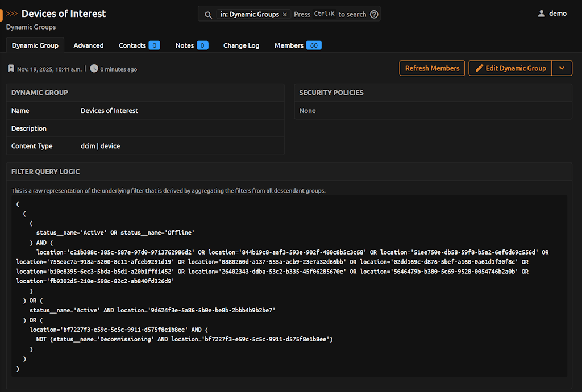Expand sidebar with the orange handle

2,14
